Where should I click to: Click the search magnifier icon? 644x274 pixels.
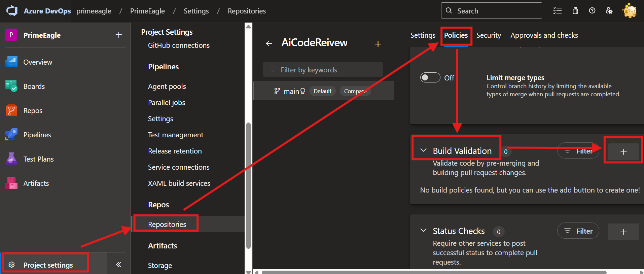pyautogui.click(x=449, y=10)
